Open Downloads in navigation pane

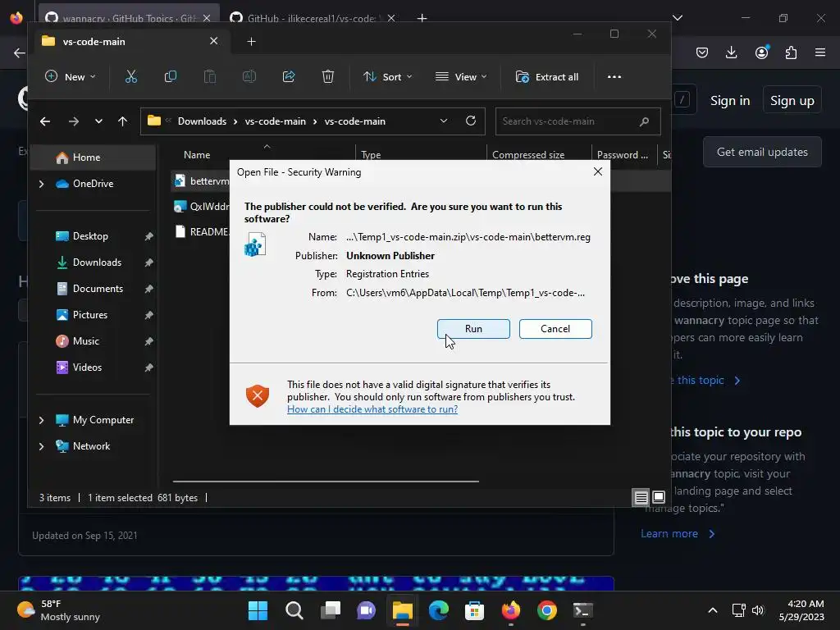pyautogui.click(x=97, y=262)
